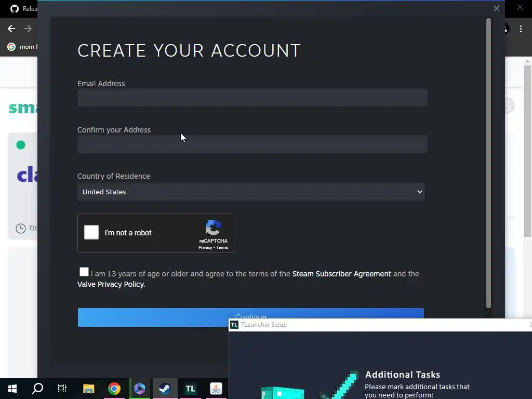Select the GitHub Releases browser tab

(23, 9)
